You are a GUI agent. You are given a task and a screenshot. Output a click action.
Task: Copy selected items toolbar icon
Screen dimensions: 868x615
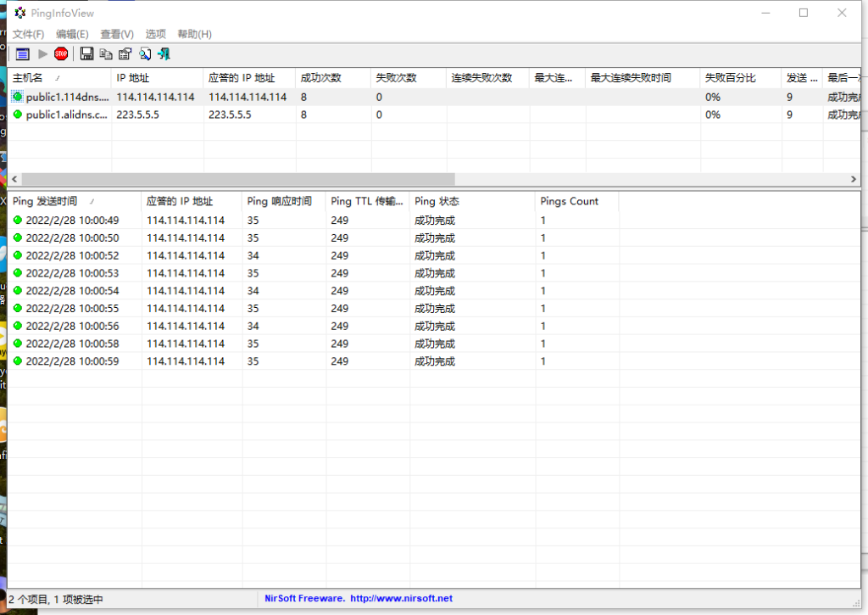(x=106, y=53)
